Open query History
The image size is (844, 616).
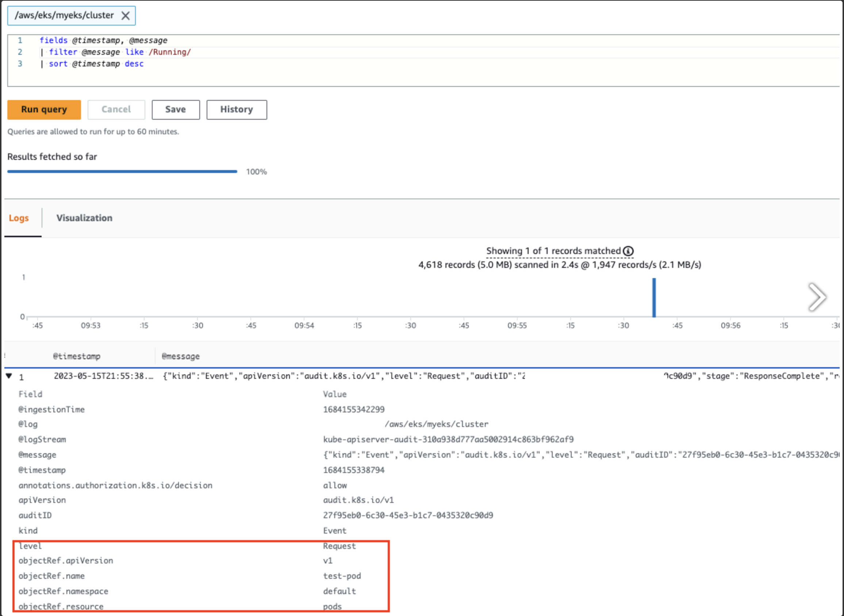[237, 109]
